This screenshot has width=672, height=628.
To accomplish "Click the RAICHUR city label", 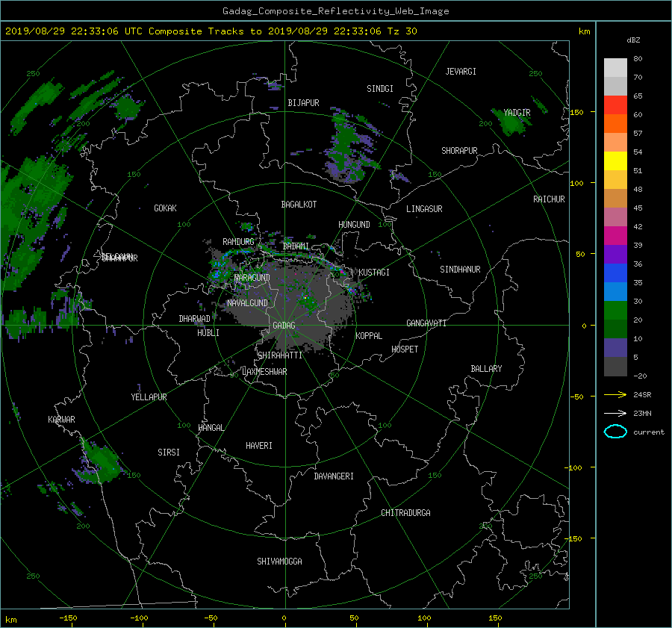I will pyautogui.click(x=549, y=199).
